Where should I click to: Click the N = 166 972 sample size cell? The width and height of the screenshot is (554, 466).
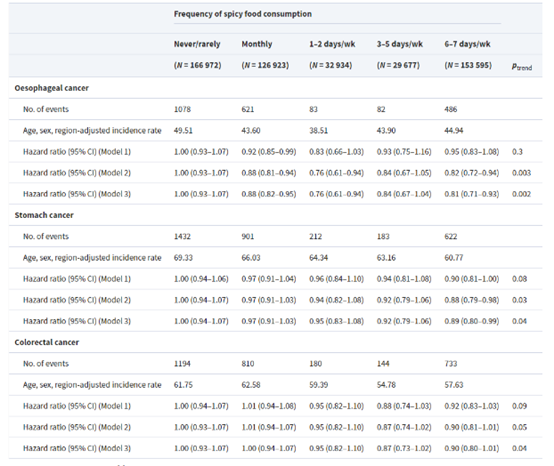coord(198,65)
